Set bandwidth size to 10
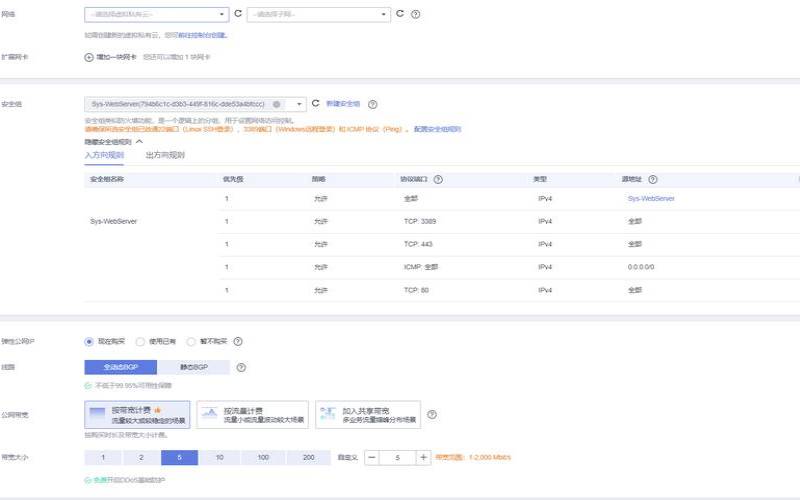Viewport: 800px width, 500px height. point(220,458)
